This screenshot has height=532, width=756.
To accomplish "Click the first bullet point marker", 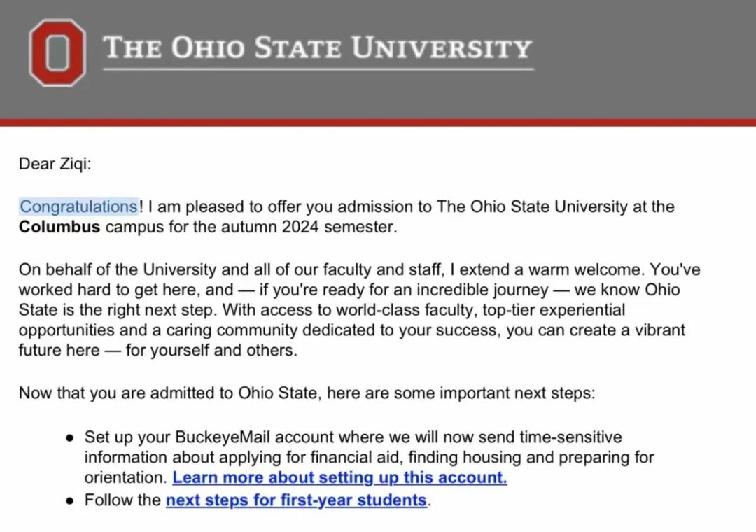I will click(x=71, y=438).
